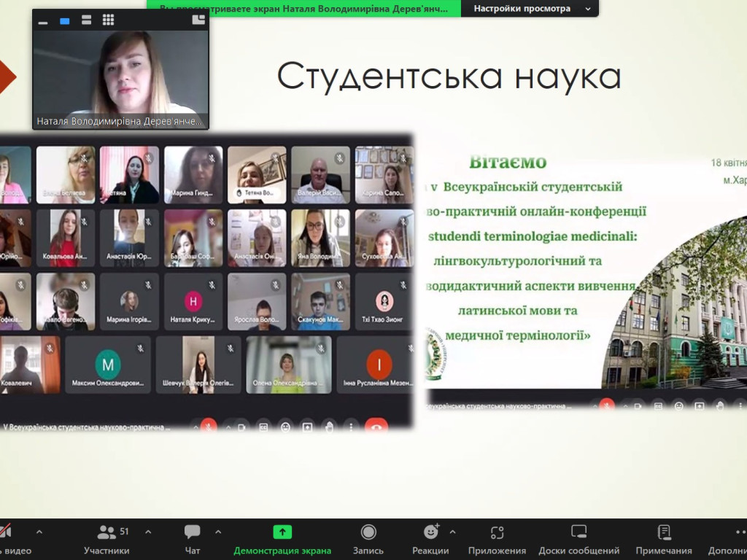Expand chevron left of Meet camera button
747x560 pixels.
(x=228, y=427)
